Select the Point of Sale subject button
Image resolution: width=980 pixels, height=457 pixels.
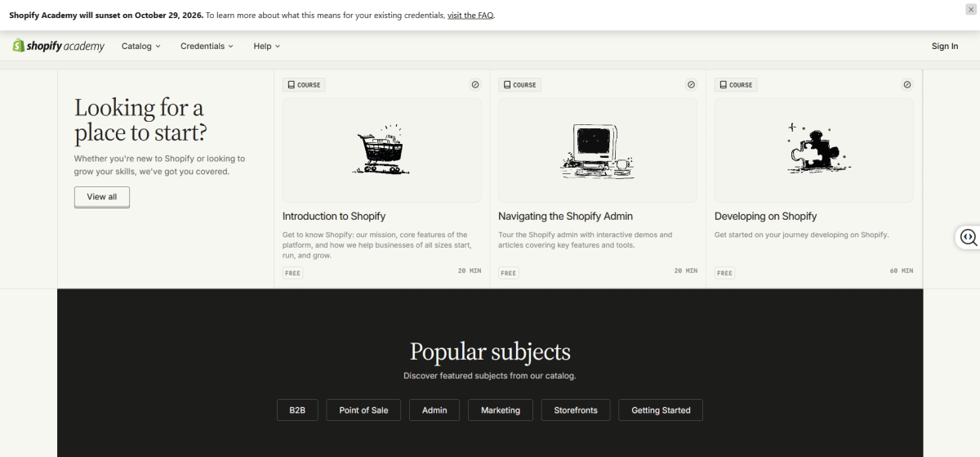click(x=363, y=410)
